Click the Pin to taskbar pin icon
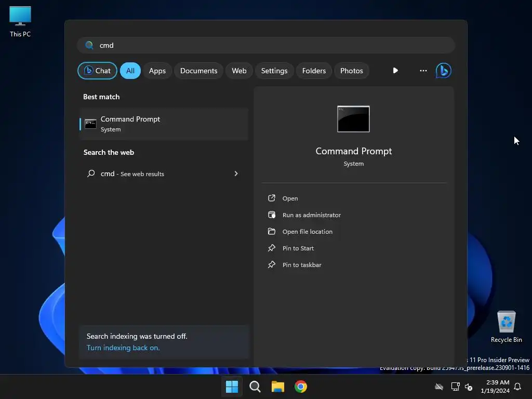The width and height of the screenshot is (532, 399). 272,264
